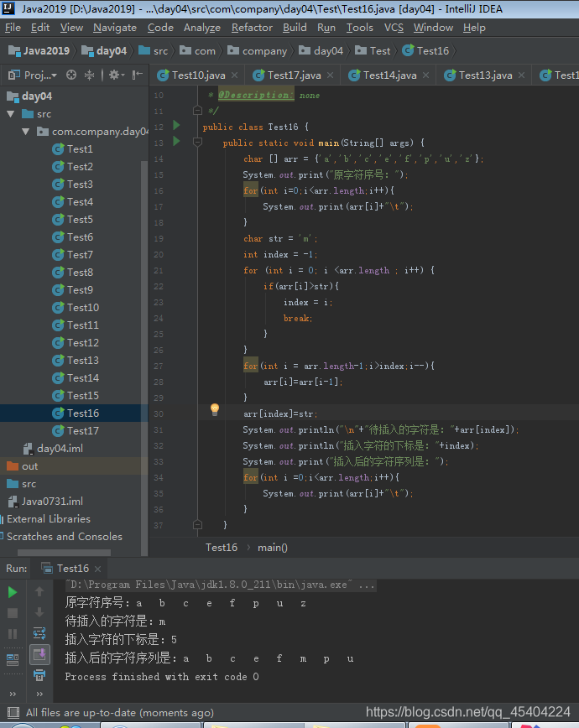Click fold end marker on line 37
Image resolution: width=579 pixels, height=728 pixels.
(x=197, y=525)
